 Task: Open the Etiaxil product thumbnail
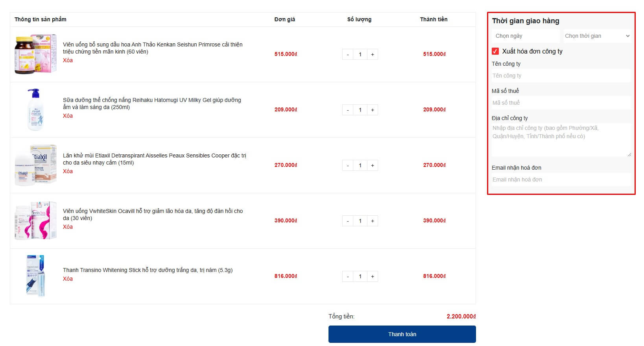click(x=35, y=165)
